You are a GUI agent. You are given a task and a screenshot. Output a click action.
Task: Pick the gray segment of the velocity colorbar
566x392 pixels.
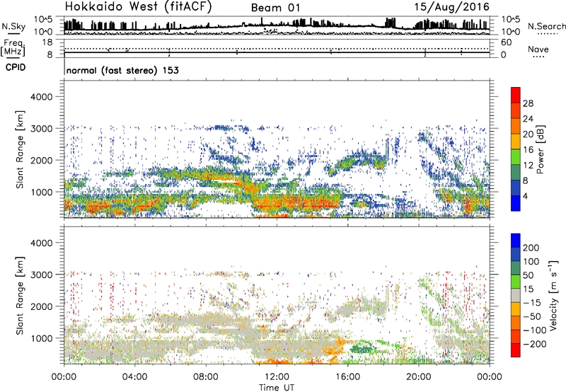pyautogui.click(x=516, y=295)
